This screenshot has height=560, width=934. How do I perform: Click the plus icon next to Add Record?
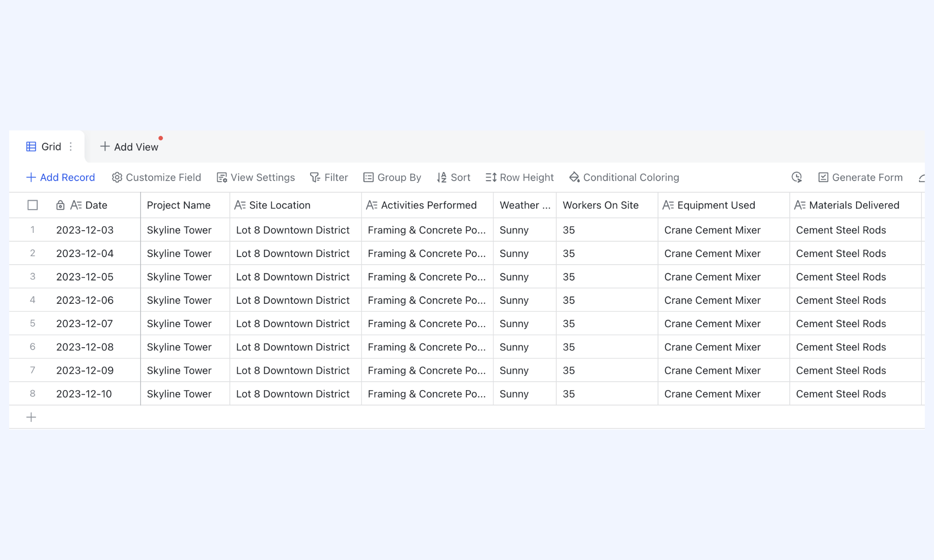pos(31,177)
